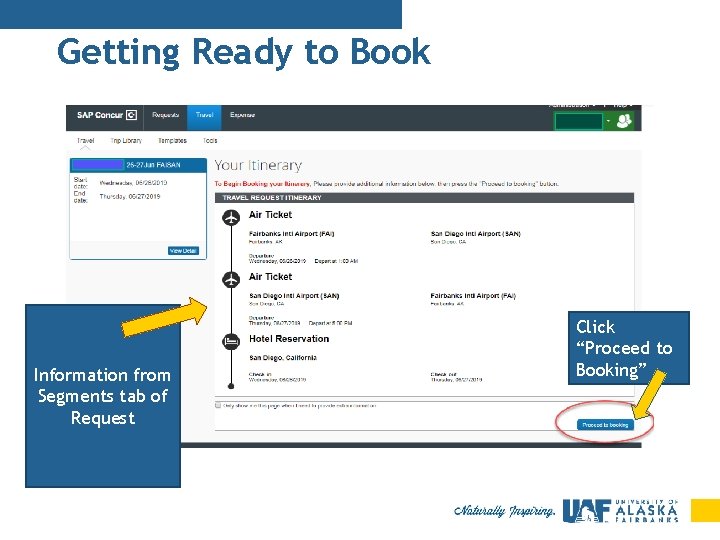Expand the profile dropdown arrow
This screenshot has width=720, height=540.
coord(608,121)
